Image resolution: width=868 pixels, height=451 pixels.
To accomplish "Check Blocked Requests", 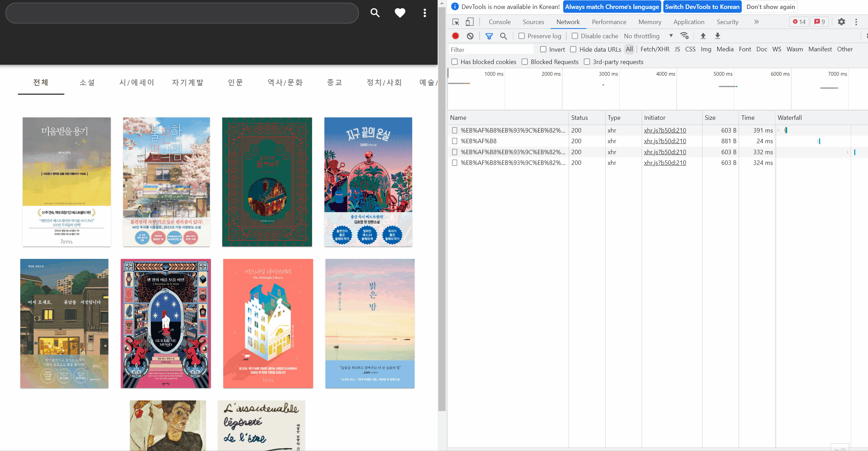I will 525,62.
